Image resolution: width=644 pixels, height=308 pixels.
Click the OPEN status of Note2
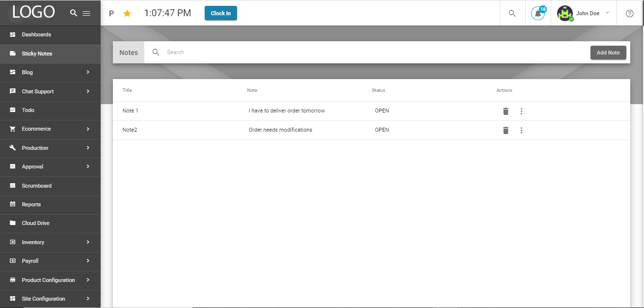point(382,130)
